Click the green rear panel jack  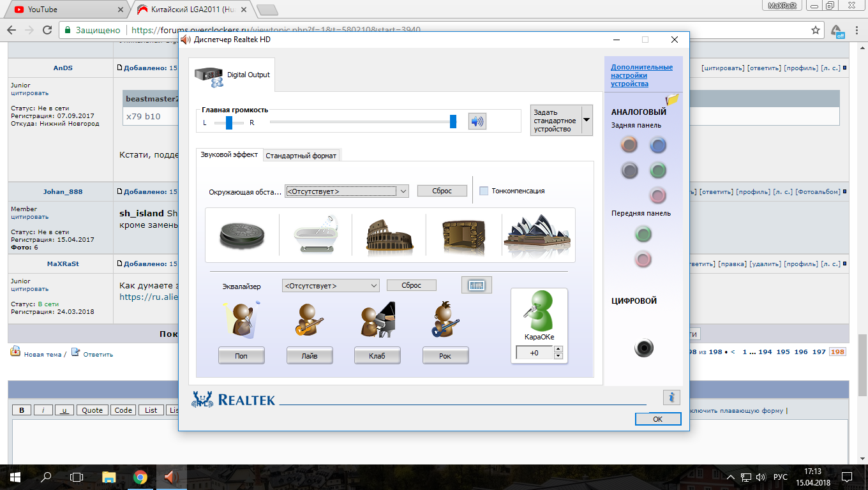pos(658,170)
